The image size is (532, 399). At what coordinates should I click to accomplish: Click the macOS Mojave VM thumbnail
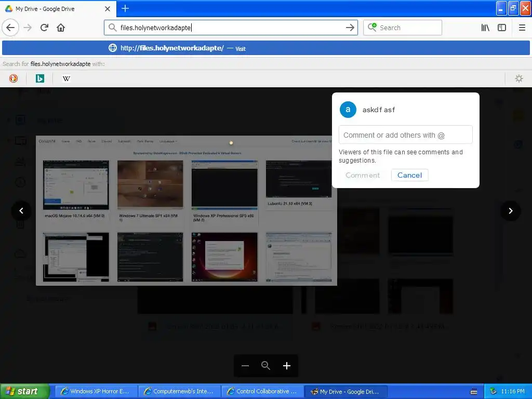(76, 185)
